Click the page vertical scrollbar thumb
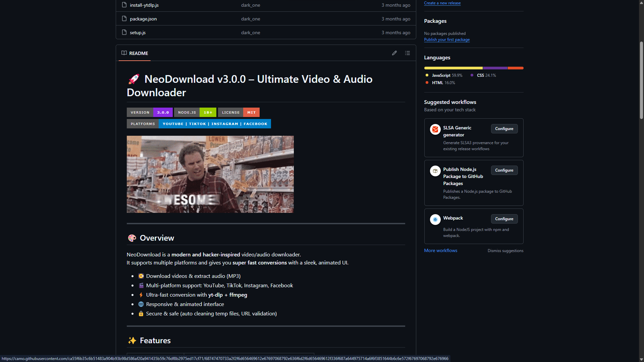 click(641, 80)
